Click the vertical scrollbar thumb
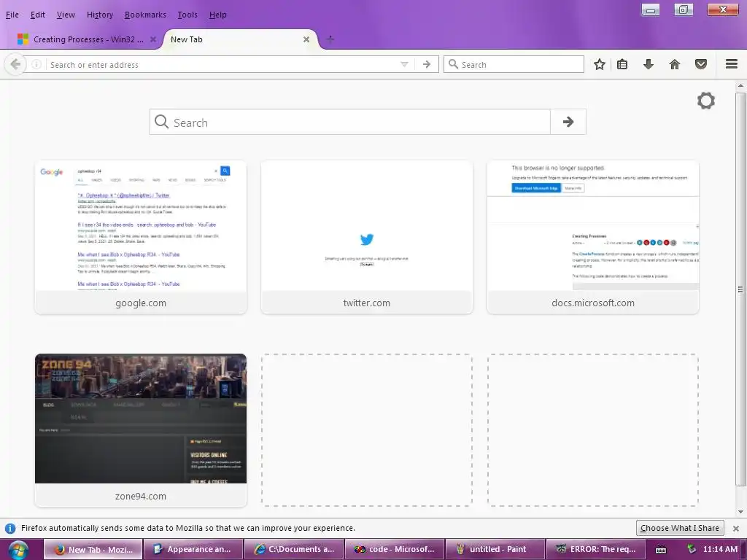747x560 pixels. 740,289
